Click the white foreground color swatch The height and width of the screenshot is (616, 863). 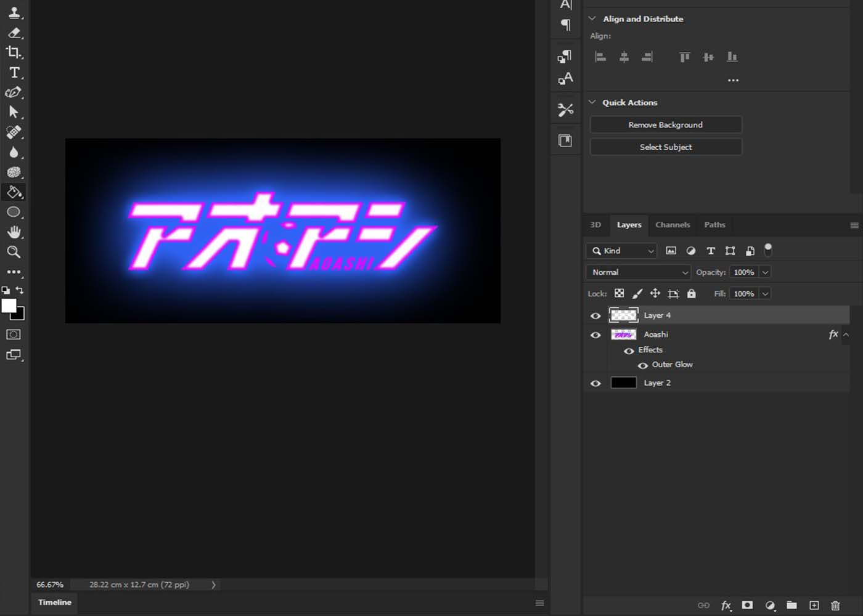click(9, 306)
